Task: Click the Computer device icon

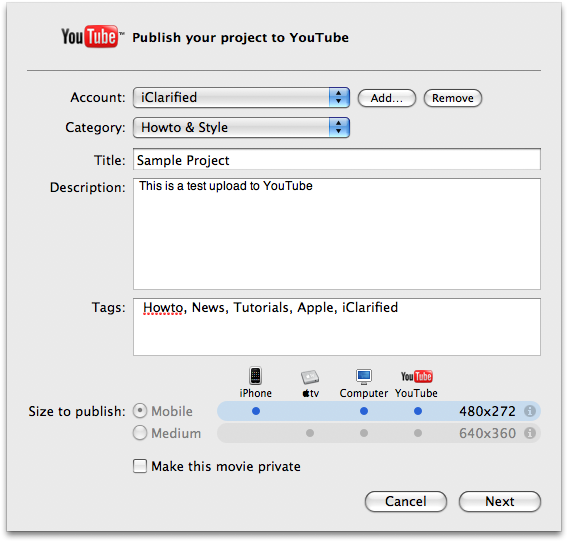Action: [x=364, y=377]
